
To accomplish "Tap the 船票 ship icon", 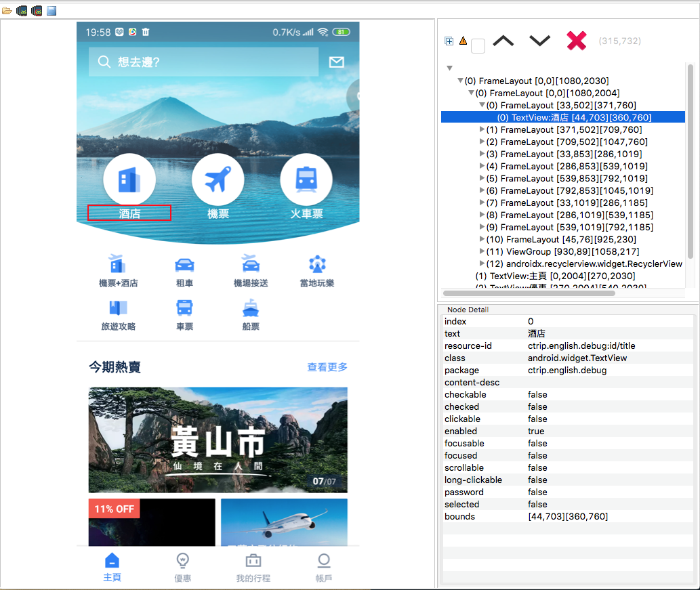I will 251,308.
